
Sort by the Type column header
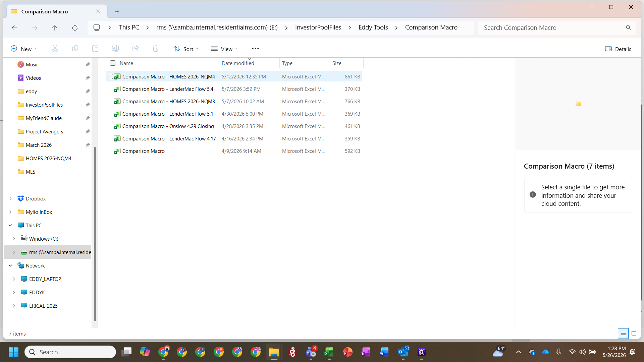click(x=287, y=63)
